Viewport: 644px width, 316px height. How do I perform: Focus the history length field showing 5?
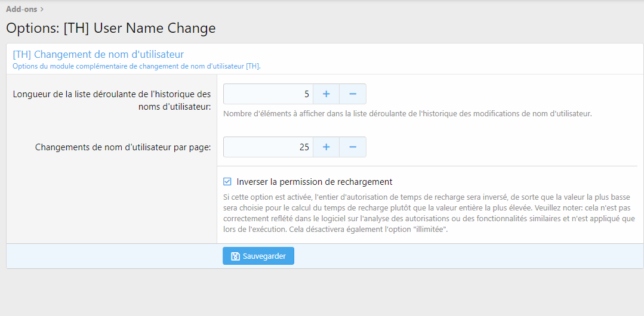(x=268, y=94)
